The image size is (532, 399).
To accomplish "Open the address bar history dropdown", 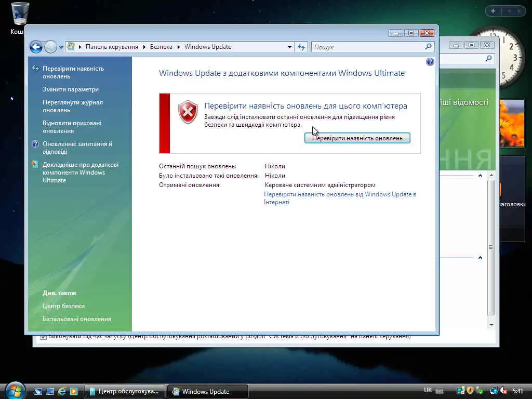I will pyautogui.click(x=289, y=47).
